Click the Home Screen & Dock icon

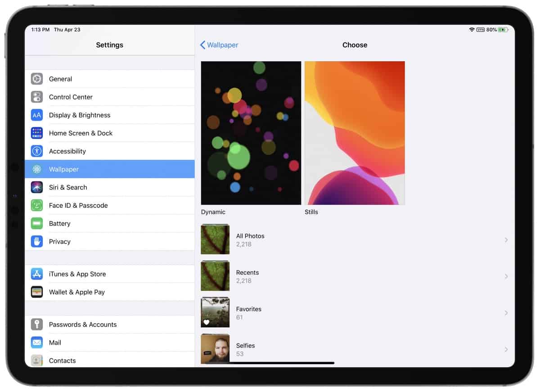tap(37, 133)
